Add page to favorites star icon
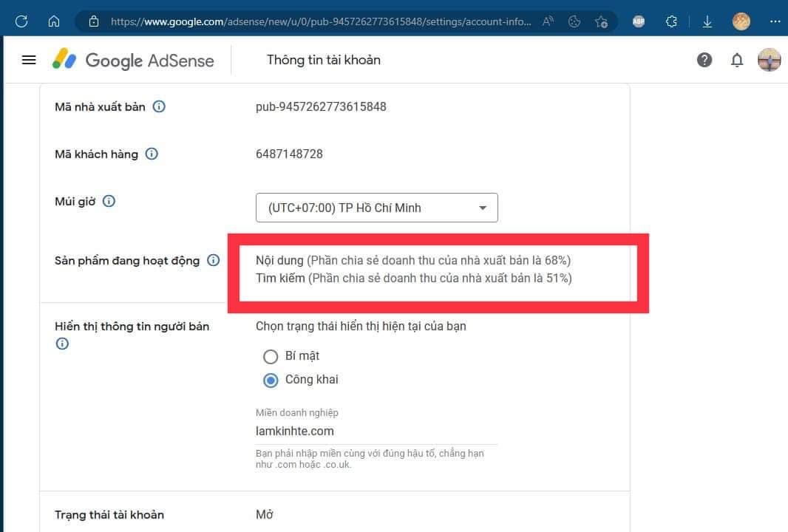The width and height of the screenshot is (788, 532). coord(600,21)
